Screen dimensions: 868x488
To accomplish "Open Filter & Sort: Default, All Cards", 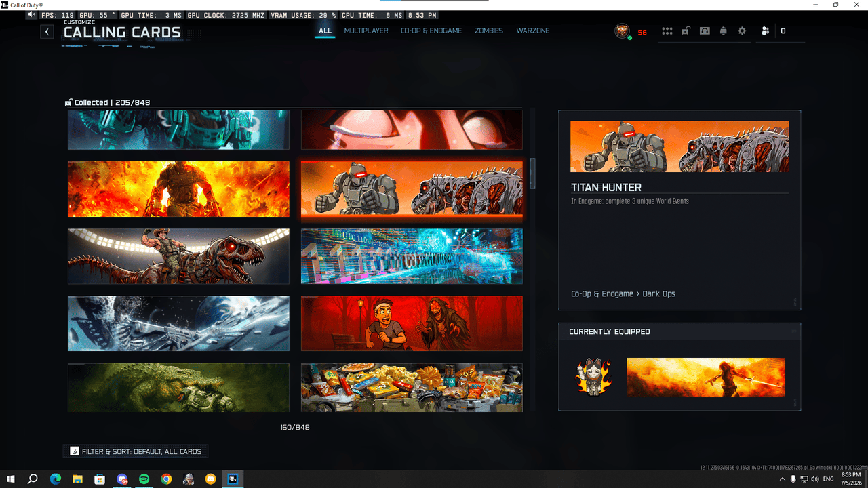I will 135,451.
